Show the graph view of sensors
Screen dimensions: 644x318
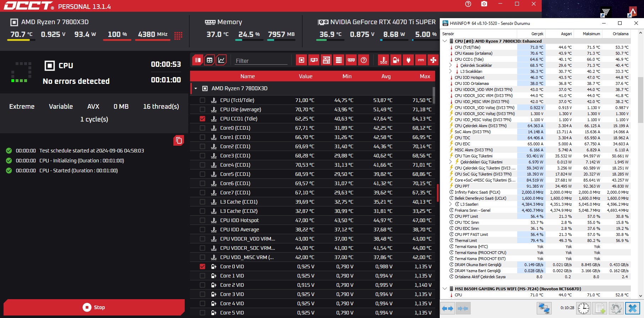221,60
